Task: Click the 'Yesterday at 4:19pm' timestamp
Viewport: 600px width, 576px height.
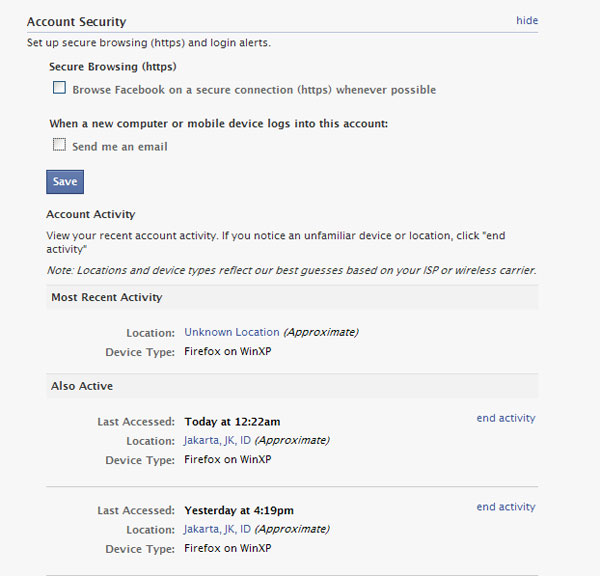Action: tap(239, 511)
